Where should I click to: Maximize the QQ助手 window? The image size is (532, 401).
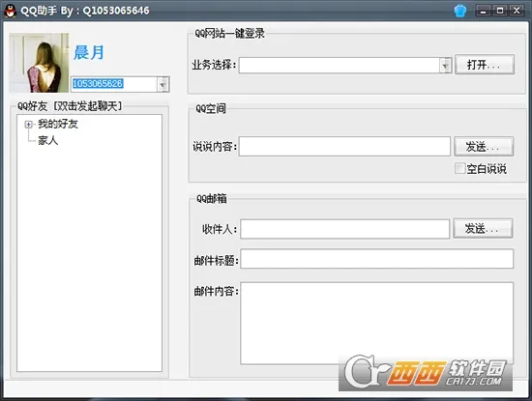(x=499, y=11)
